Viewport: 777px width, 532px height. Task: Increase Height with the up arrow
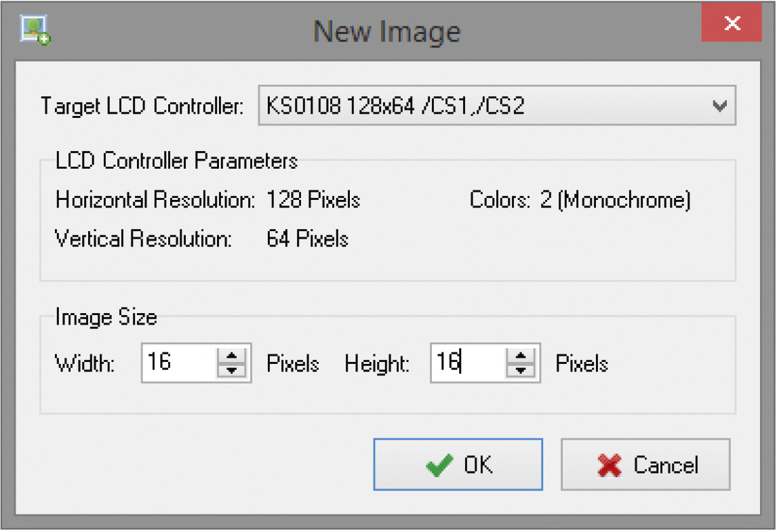[x=521, y=356]
